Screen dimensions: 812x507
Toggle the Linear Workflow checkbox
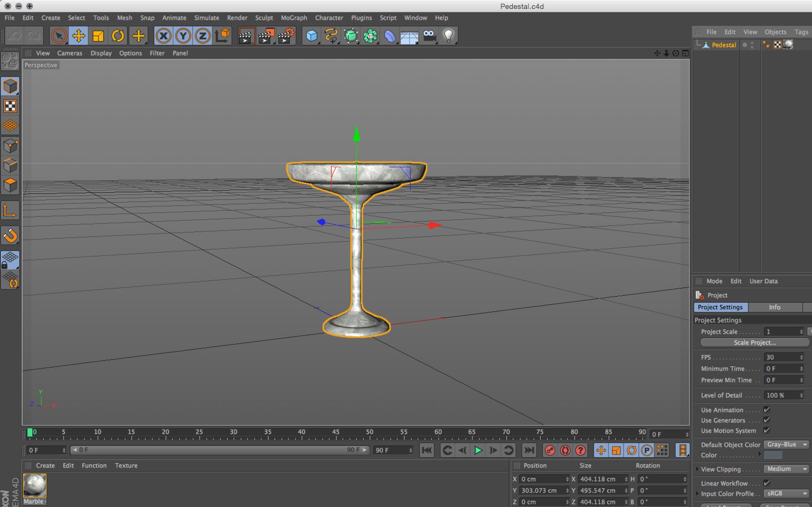pyautogui.click(x=767, y=483)
